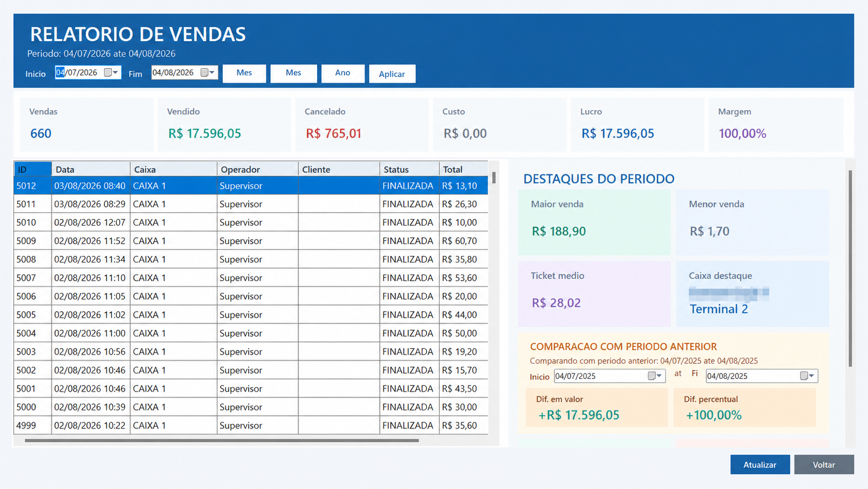
Task: Click the sales table vertical scrollbar thumb
Action: (x=494, y=178)
